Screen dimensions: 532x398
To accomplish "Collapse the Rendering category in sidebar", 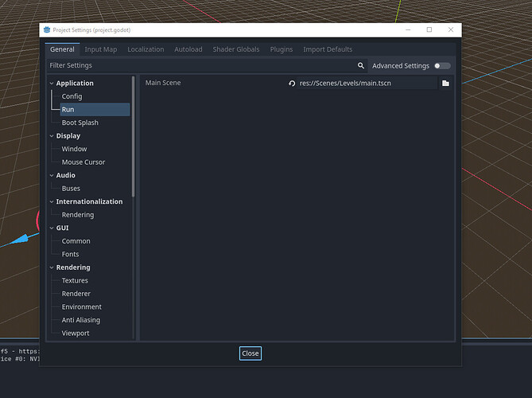I will coord(52,267).
